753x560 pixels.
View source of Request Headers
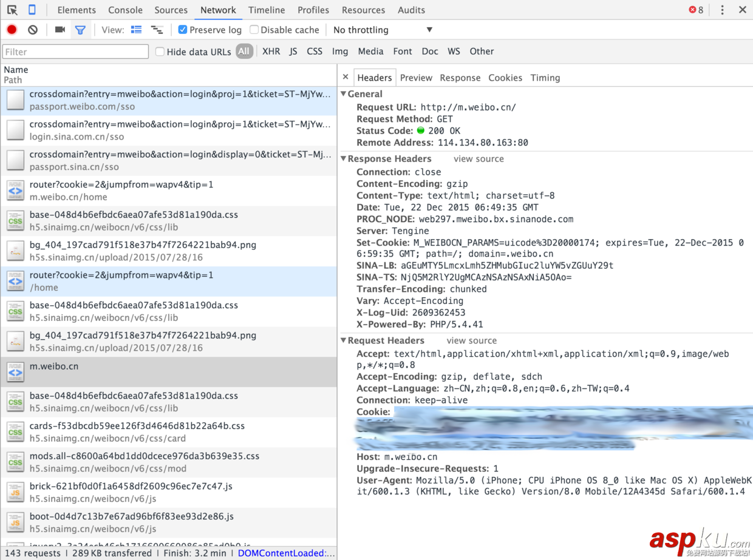(x=472, y=341)
